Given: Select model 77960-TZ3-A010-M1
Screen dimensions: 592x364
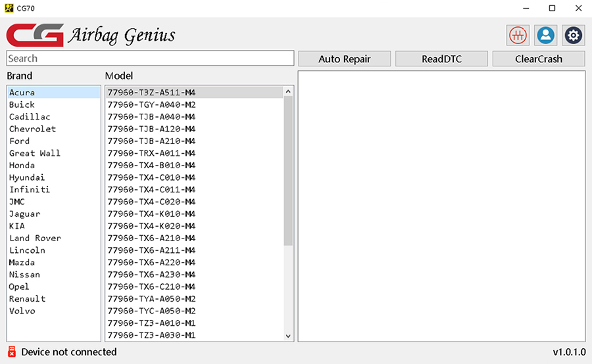Looking at the screenshot, I should (x=194, y=323).
